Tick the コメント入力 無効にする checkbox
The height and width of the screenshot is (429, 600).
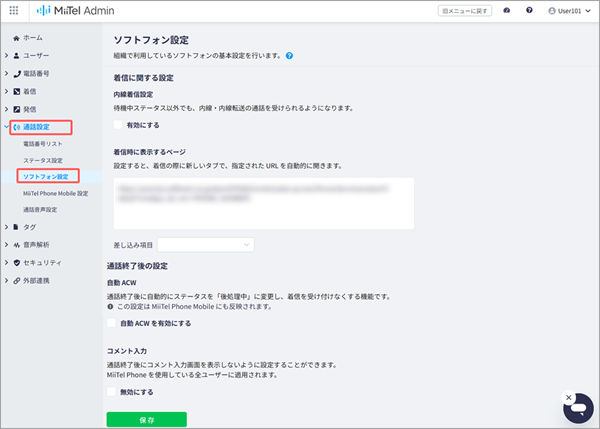click(111, 391)
